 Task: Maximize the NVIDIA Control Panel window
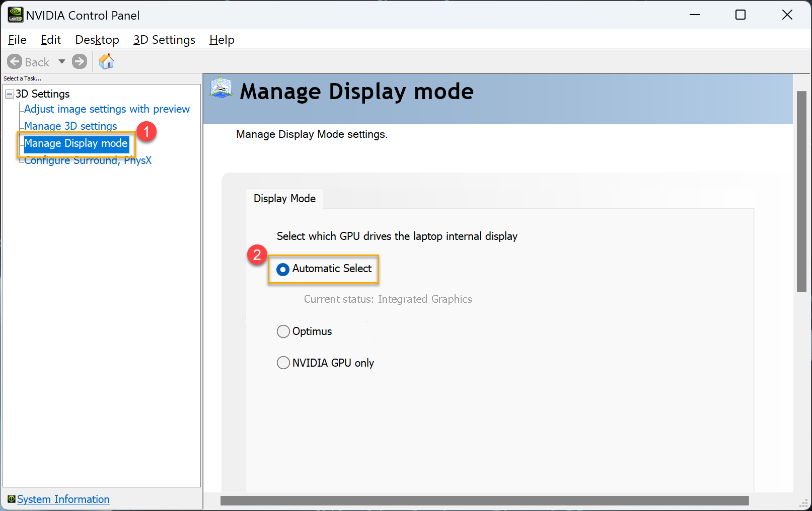(740, 15)
